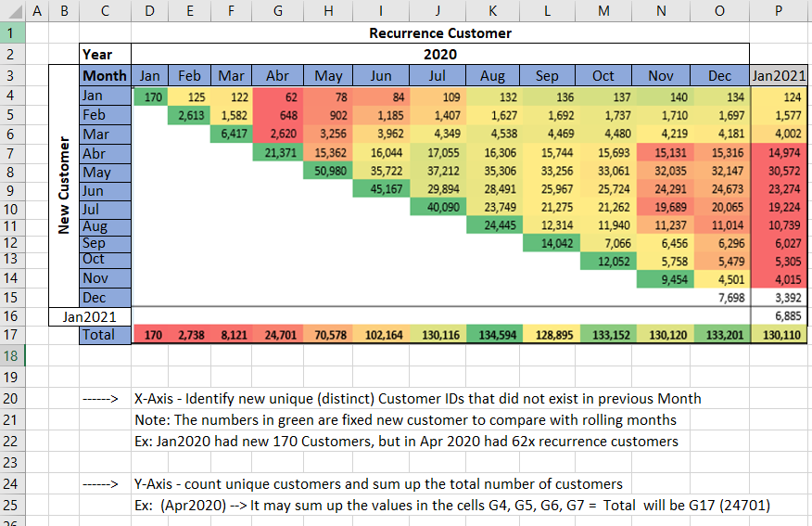The image size is (812, 526).
Task: Select the red cell with value 62
Action: 278,96
